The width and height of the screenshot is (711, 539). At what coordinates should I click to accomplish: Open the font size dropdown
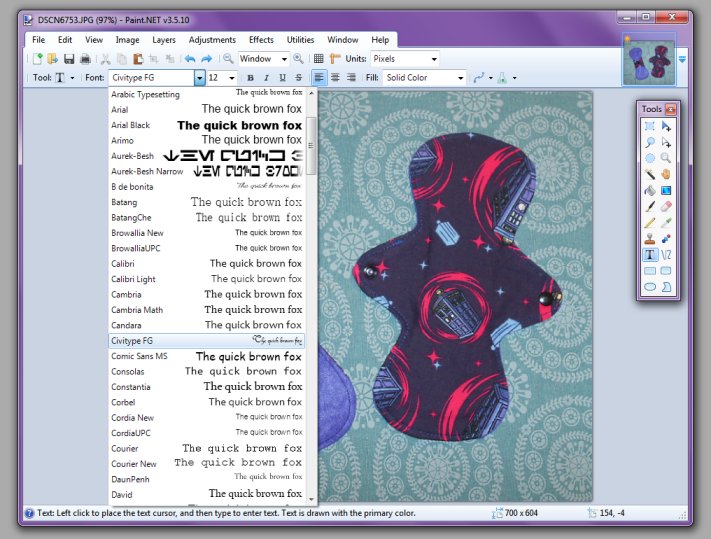point(232,78)
